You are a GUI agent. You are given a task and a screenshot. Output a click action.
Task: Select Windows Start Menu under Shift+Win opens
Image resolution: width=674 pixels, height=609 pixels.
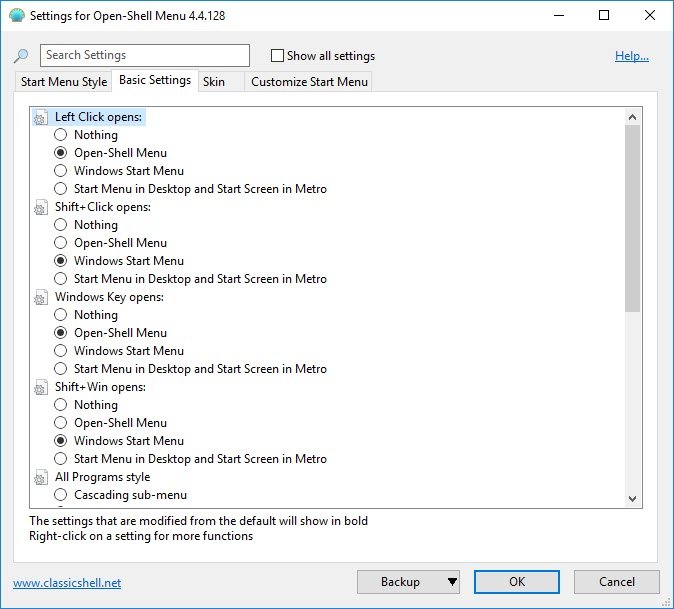click(x=61, y=441)
